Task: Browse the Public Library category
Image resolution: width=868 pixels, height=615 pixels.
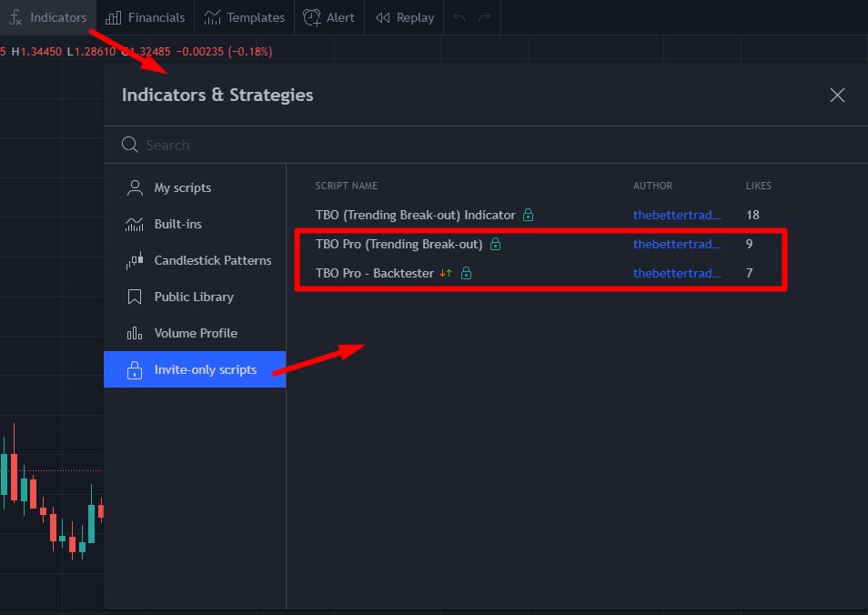Action: point(193,297)
